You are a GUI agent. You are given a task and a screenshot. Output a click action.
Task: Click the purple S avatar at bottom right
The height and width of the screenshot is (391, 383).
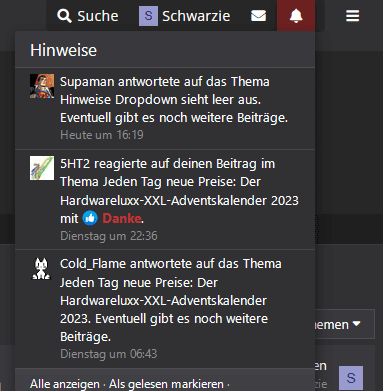click(x=351, y=378)
